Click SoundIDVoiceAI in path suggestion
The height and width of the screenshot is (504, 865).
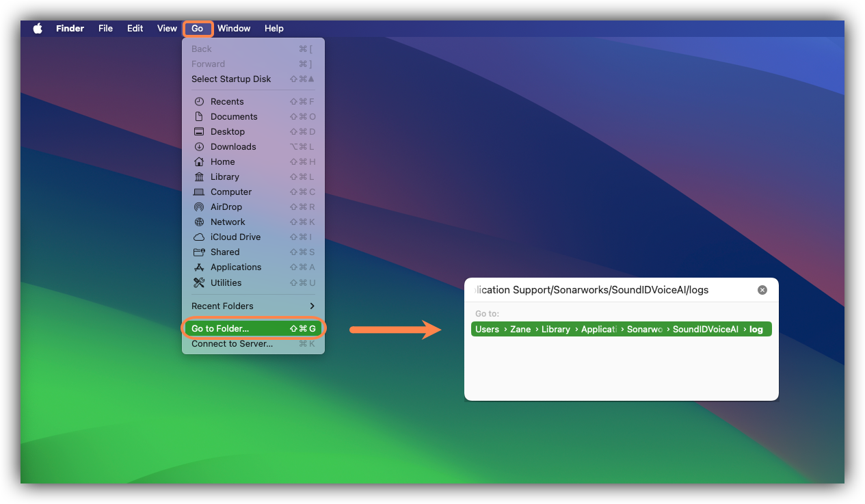point(706,330)
